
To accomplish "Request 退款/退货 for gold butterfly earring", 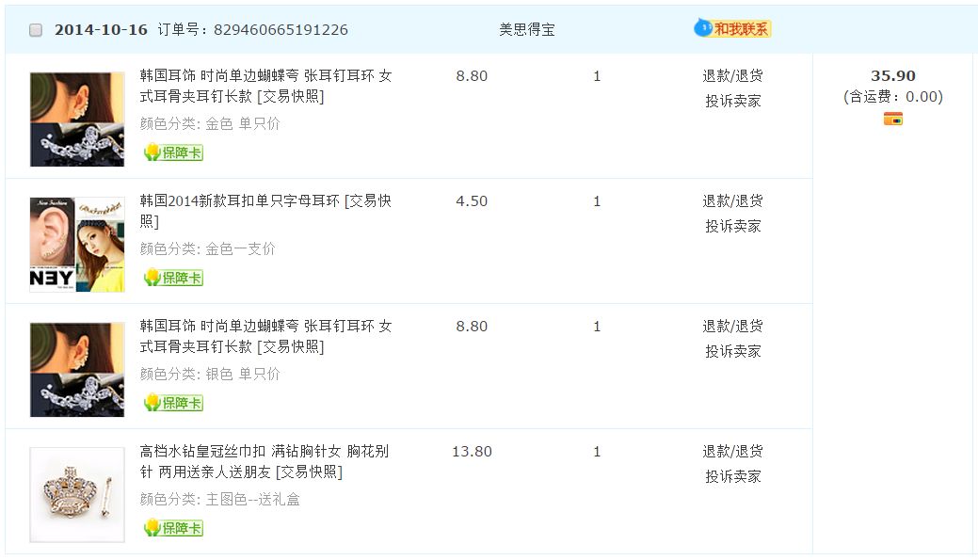I will tap(732, 76).
